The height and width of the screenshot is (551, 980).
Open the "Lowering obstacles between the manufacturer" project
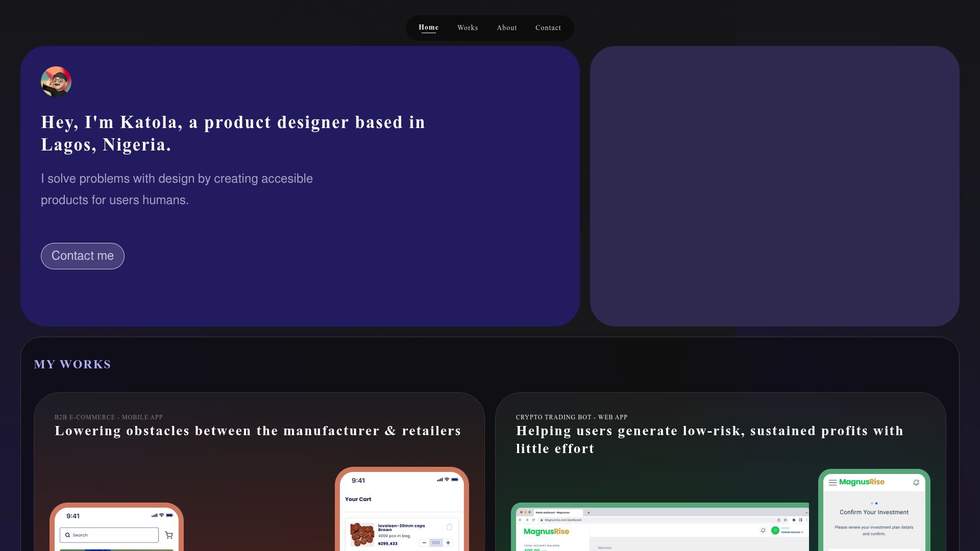pos(258,431)
